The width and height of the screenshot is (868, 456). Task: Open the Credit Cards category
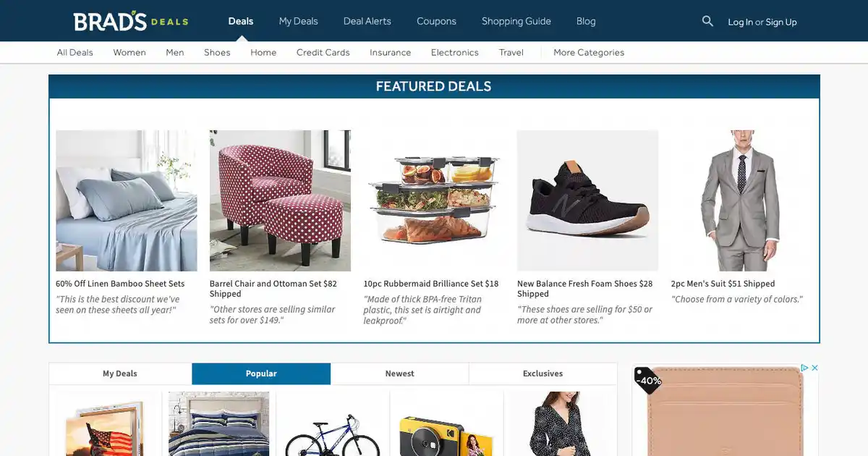point(323,52)
